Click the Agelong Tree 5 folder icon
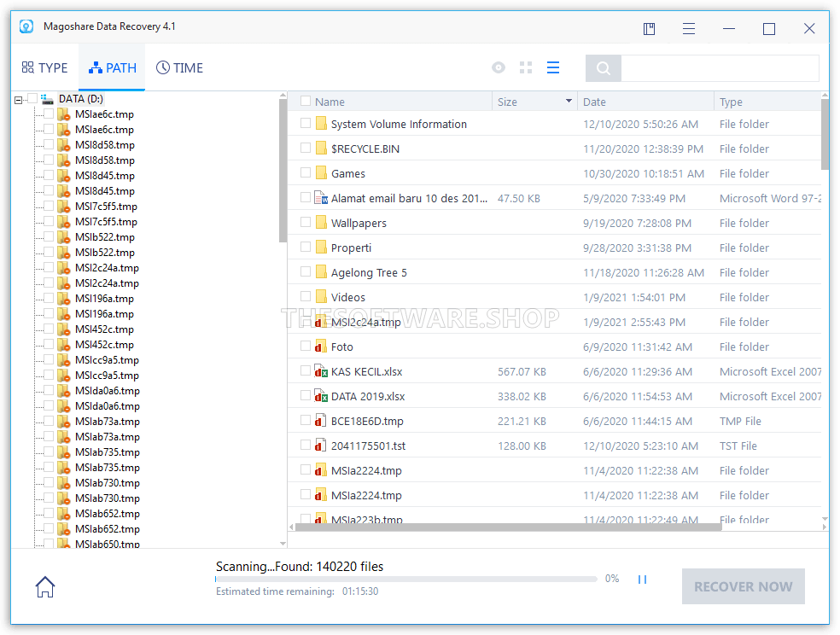 pyautogui.click(x=321, y=272)
